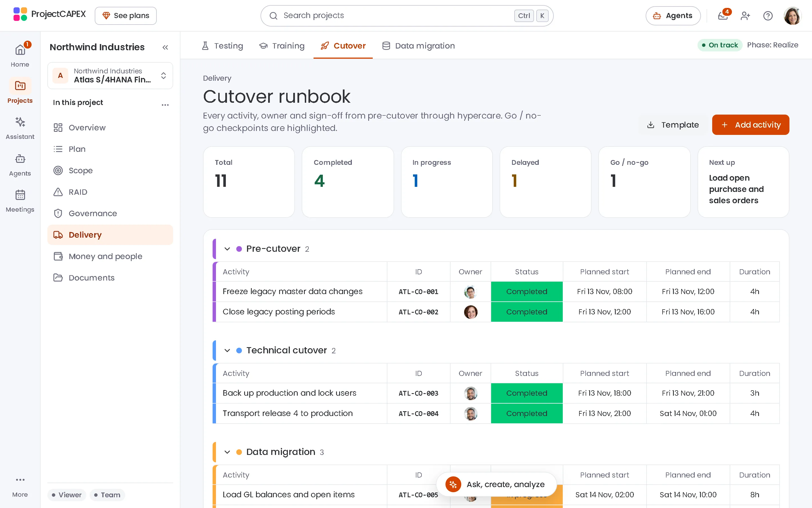Open the Overview page

(110, 128)
